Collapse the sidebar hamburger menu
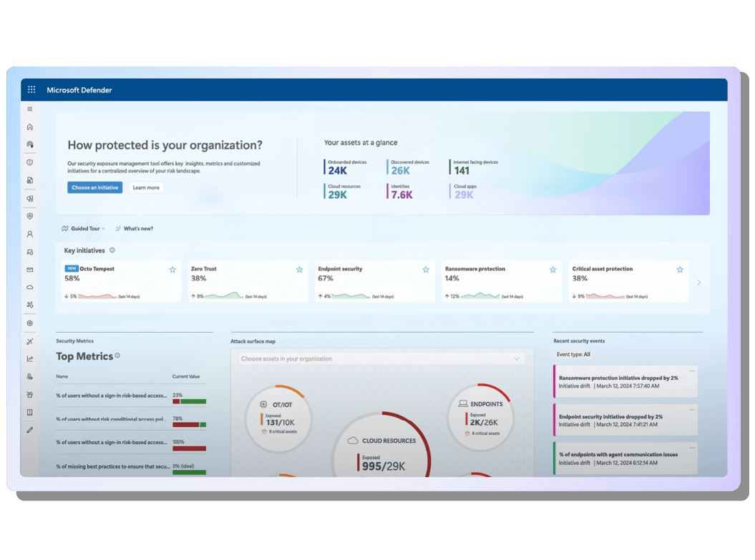Viewport: 755px width, 560px height. [x=30, y=109]
